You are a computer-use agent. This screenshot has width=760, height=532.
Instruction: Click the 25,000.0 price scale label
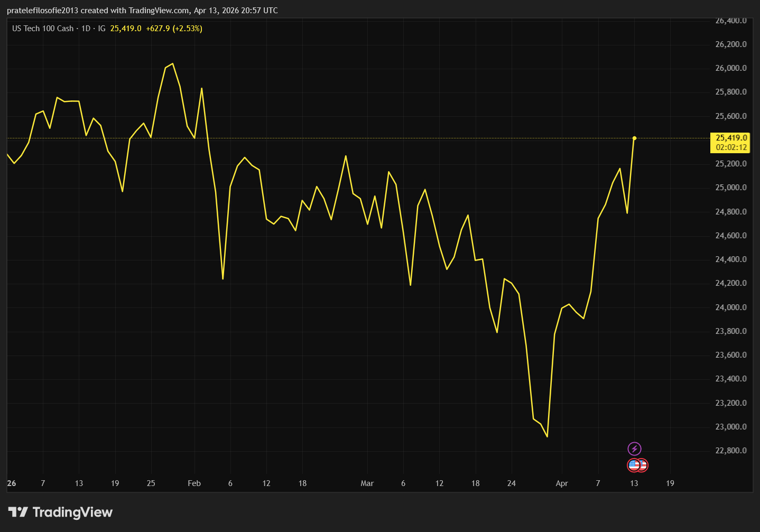pos(731,188)
